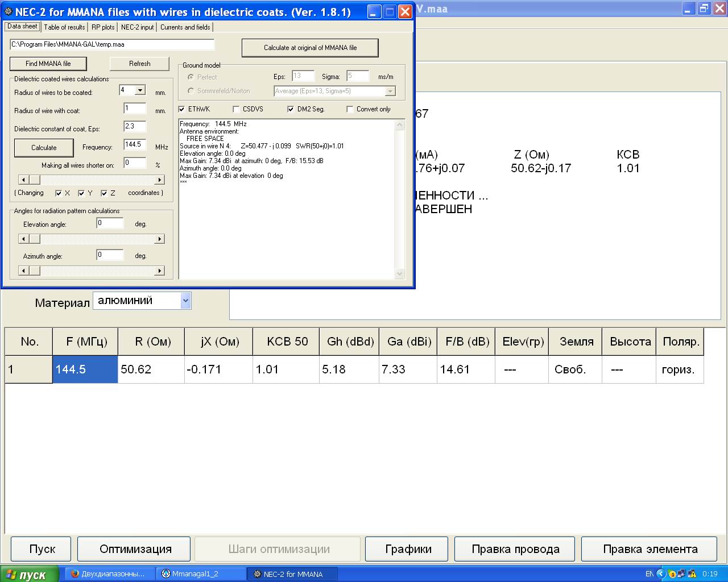Click the КСВ 50 column header
The height and width of the screenshot is (582, 728).
coord(286,342)
